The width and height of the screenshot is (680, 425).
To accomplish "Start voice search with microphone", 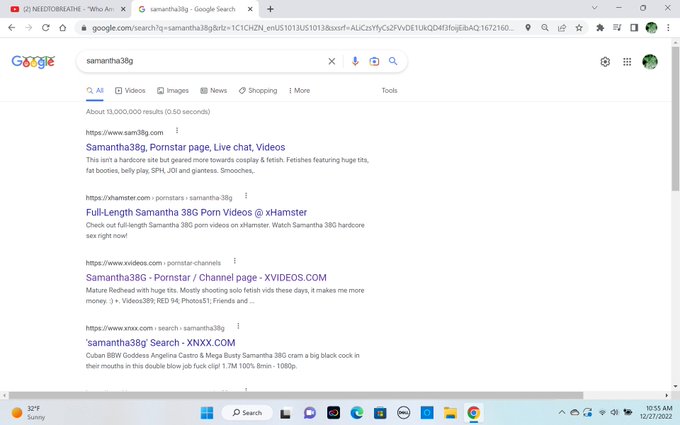I will [x=355, y=61].
